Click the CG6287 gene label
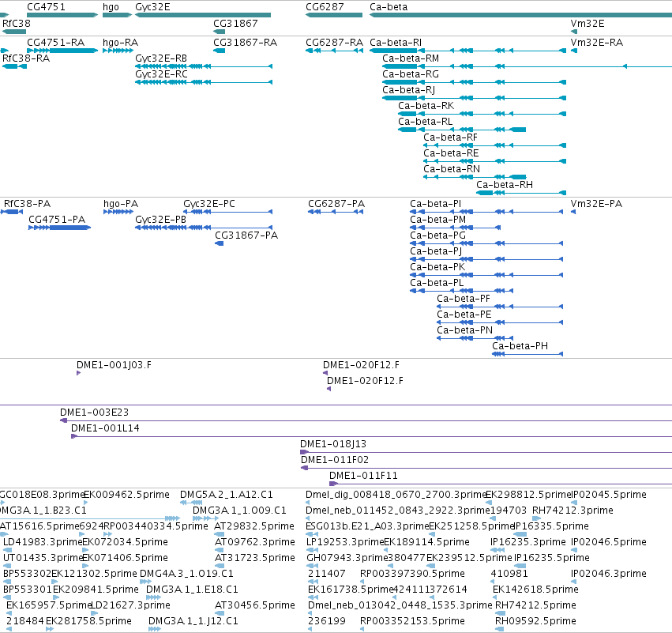 (325, 7)
